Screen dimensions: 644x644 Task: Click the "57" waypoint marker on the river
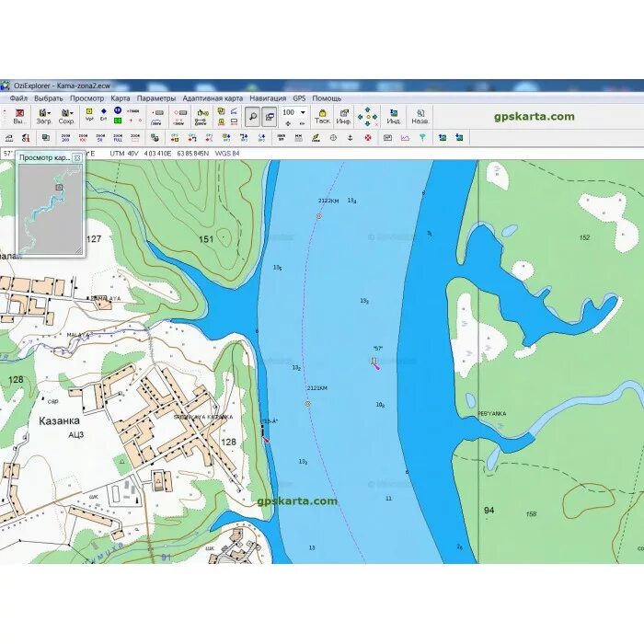[374, 362]
